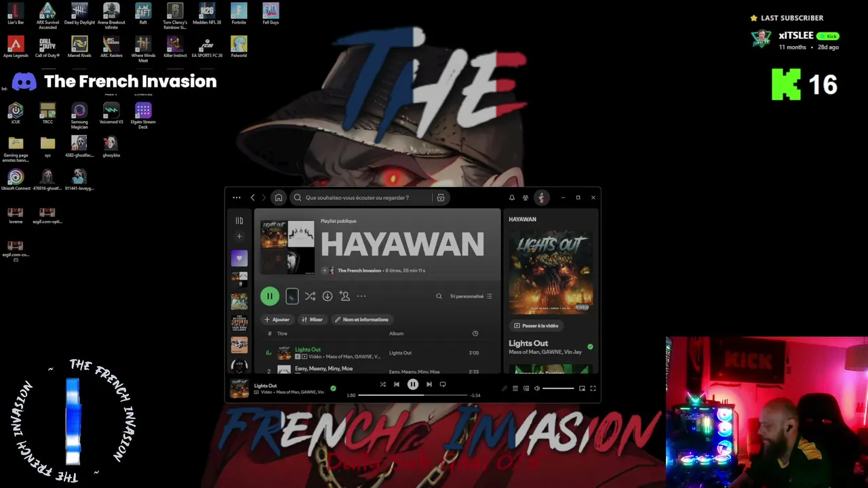Viewport: 868px width, 488px height.
Task: Open the iCUE desktop icon
Action: [x=16, y=113]
